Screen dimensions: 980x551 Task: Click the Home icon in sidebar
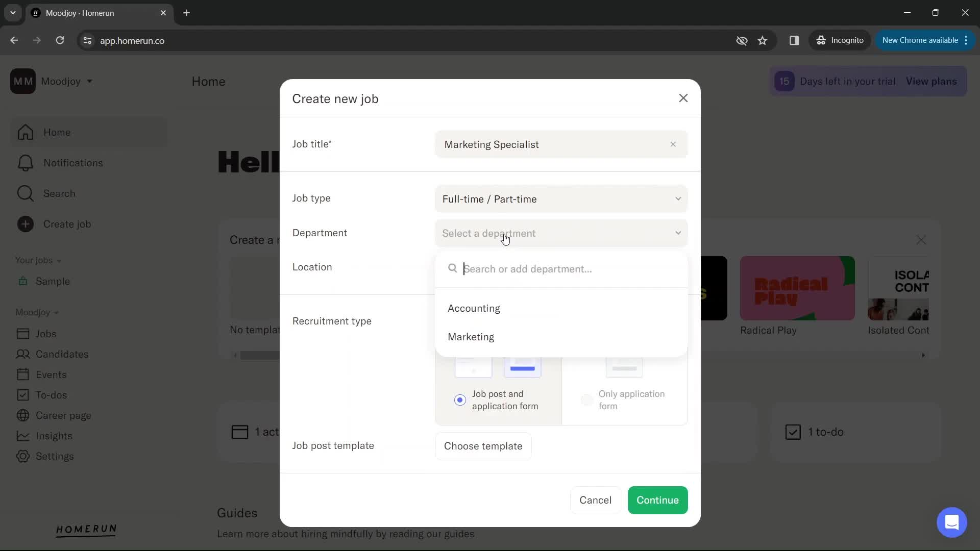pos(26,133)
